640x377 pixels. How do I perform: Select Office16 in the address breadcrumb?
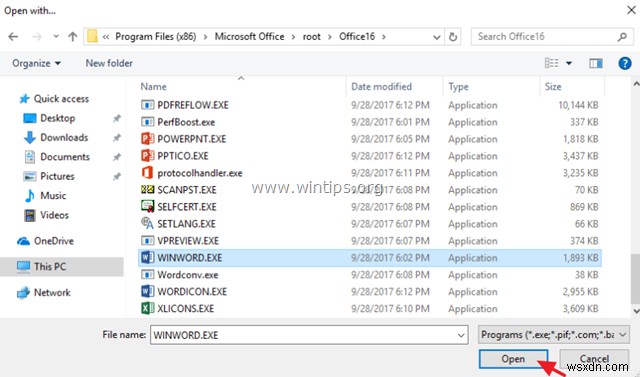[357, 37]
